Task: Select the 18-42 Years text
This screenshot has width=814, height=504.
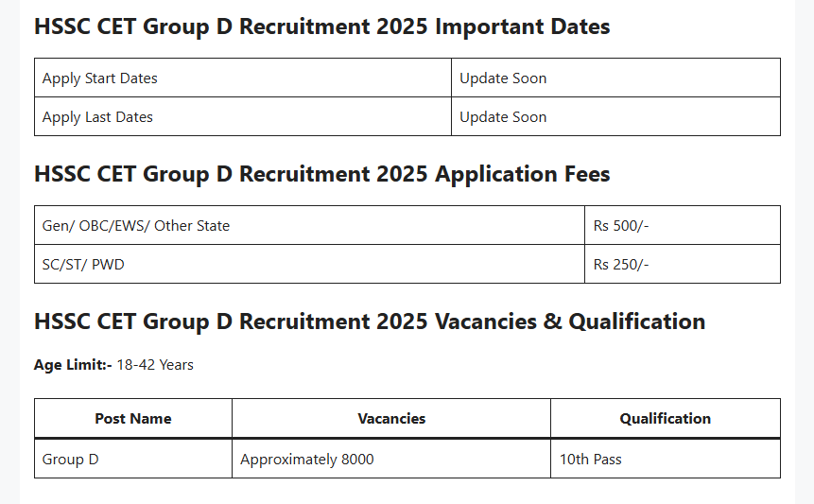Action: (155, 365)
